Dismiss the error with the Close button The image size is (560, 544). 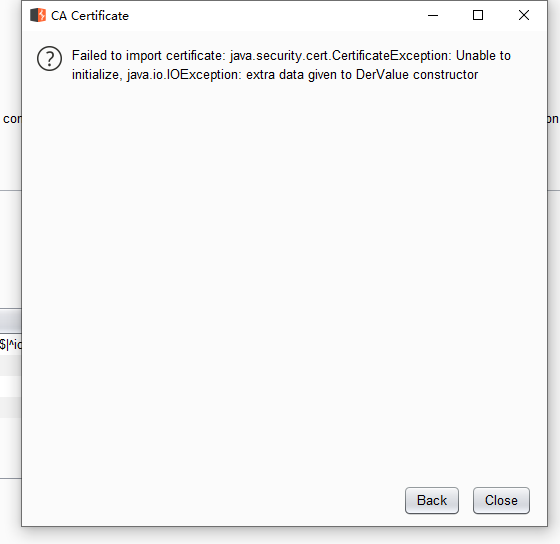(x=501, y=500)
